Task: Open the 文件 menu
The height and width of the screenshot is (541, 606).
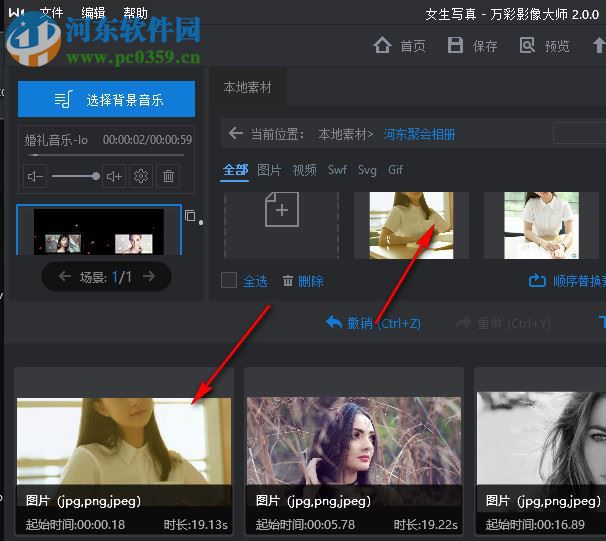Action: click(x=51, y=13)
